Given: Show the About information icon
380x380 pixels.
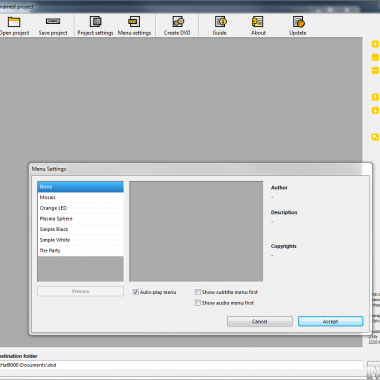Looking at the screenshot, I should click(257, 22).
